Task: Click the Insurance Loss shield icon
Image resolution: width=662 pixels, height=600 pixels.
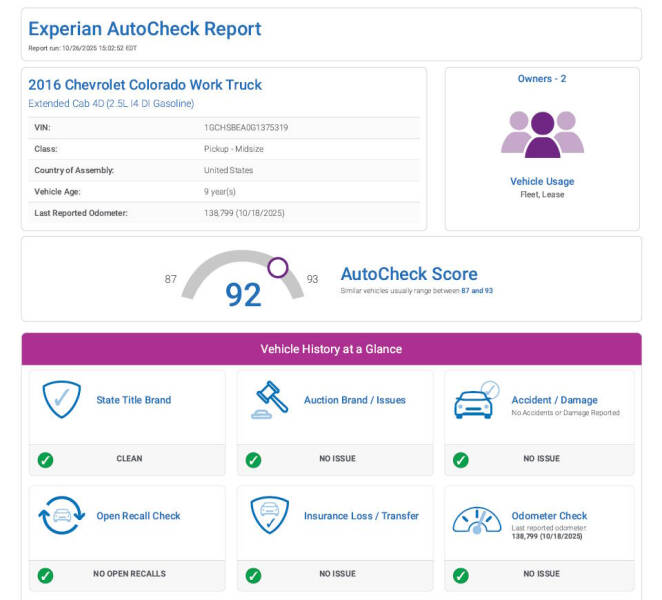Action: tap(269, 516)
